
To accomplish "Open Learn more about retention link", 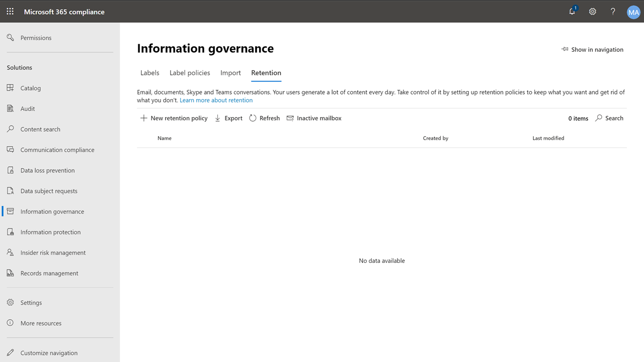I will coord(216,100).
